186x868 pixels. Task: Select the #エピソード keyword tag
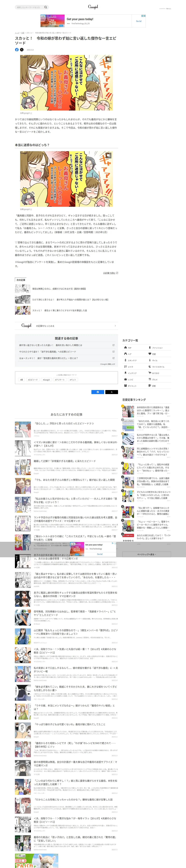33,380
